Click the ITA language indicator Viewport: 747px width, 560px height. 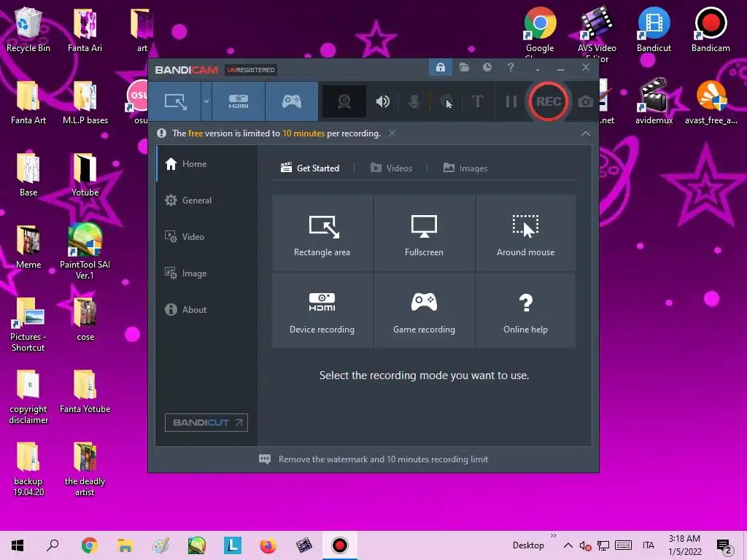point(649,545)
